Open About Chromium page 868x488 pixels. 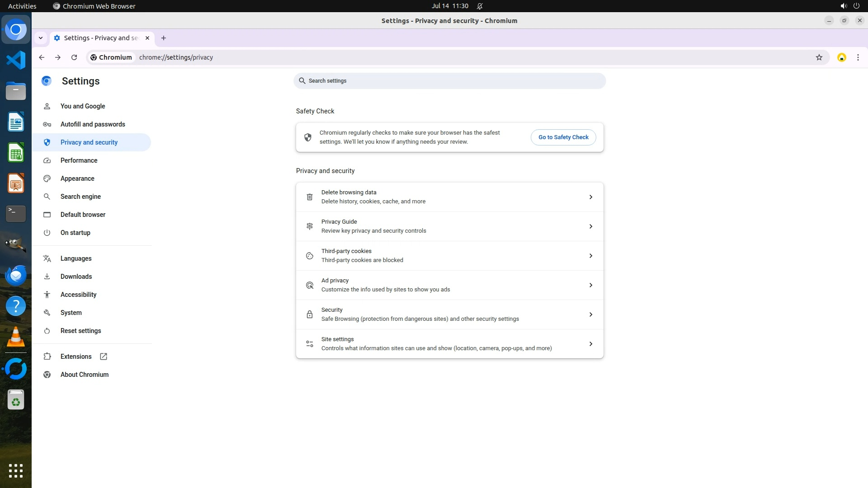point(85,375)
